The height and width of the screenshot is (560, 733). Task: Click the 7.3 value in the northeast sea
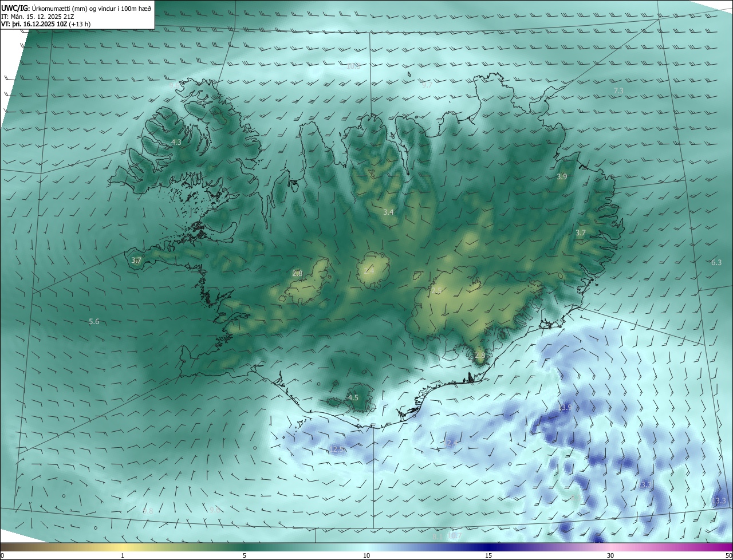coord(618,90)
